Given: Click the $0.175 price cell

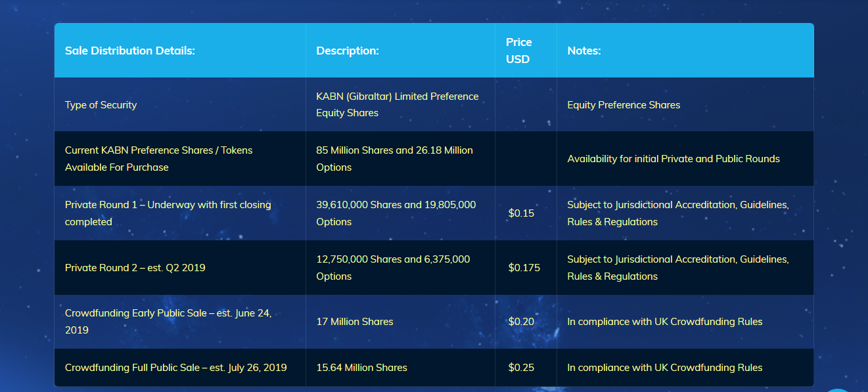Looking at the screenshot, I should (x=524, y=268).
